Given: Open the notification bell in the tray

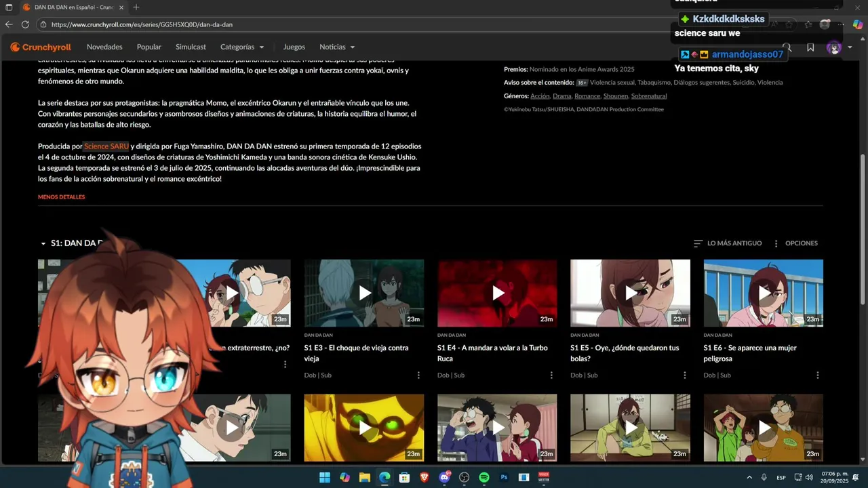Looking at the screenshot, I should tap(856, 478).
